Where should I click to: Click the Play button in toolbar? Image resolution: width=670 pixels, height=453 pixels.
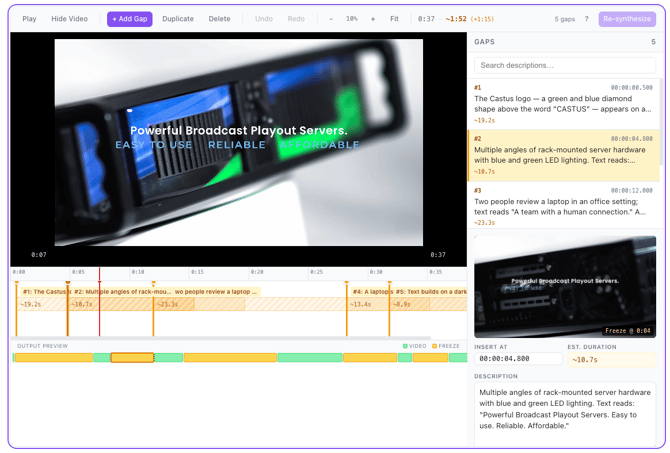(x=29, y=19)
